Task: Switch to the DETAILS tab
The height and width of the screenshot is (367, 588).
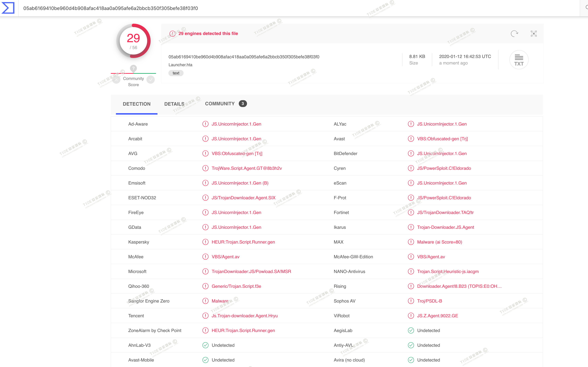Action: pos(174,104)
